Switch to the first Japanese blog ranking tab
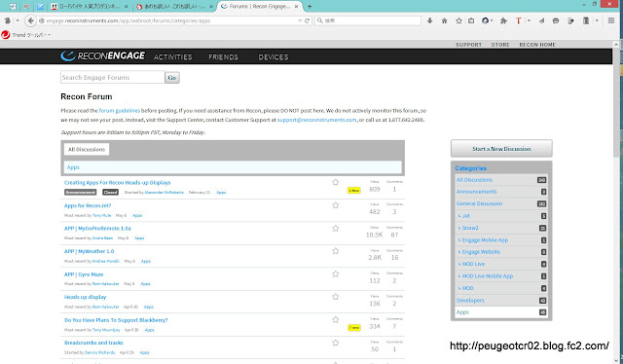 coord(90,7)
